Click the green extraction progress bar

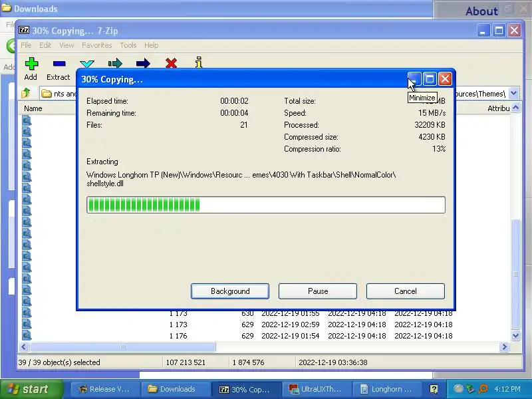(266, 205)
